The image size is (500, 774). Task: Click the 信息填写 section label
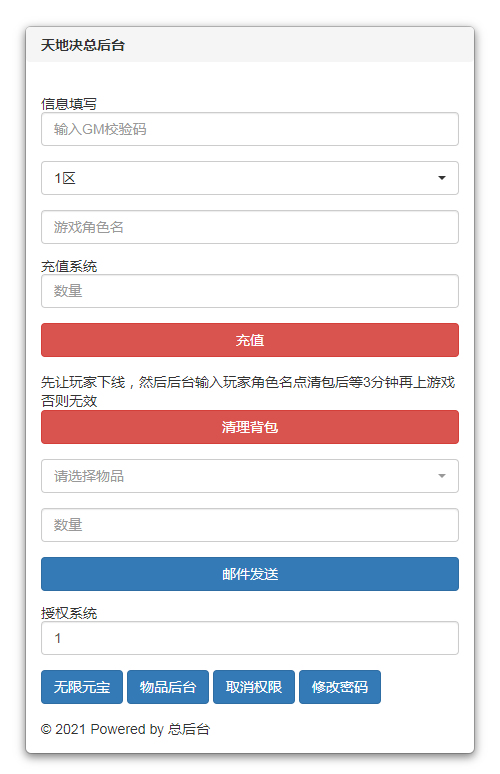click(x=69, y=104)
